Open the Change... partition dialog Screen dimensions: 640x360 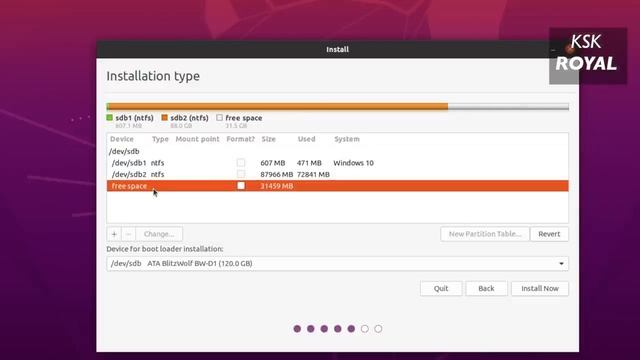(159, 234)
